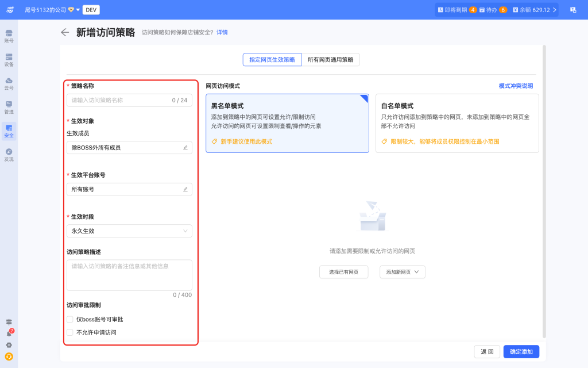This screenshot has width=588, height=368.
Task: Open the 发现 compass icon
Action: pyautogui.click(x=9, y=154)
